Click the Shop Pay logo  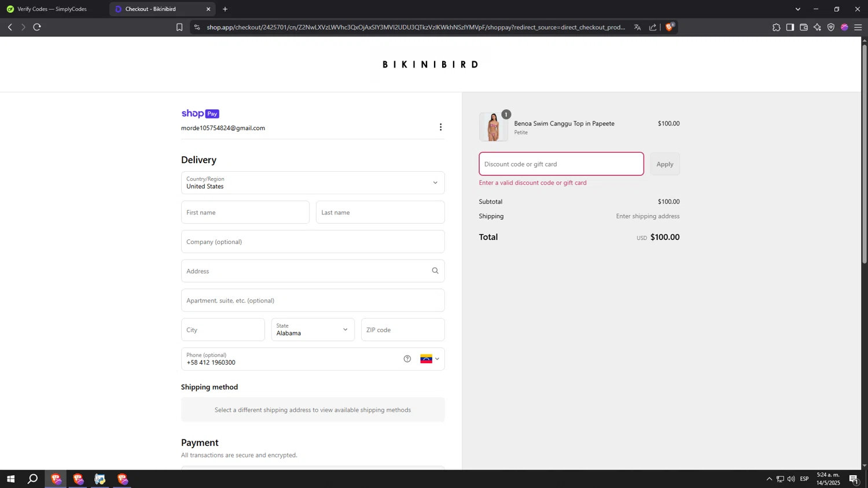200,114
